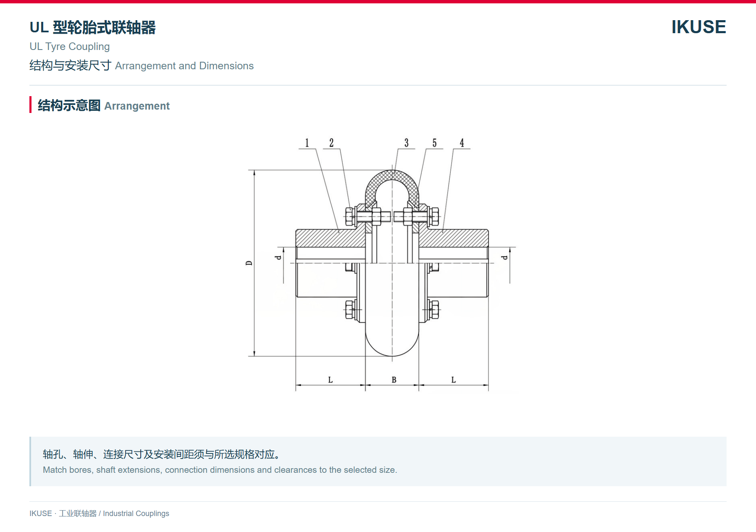756x532 pixels.
Task: Click the IKUSE brand logo
Action: pyautogui.click(x=698, y=27)
